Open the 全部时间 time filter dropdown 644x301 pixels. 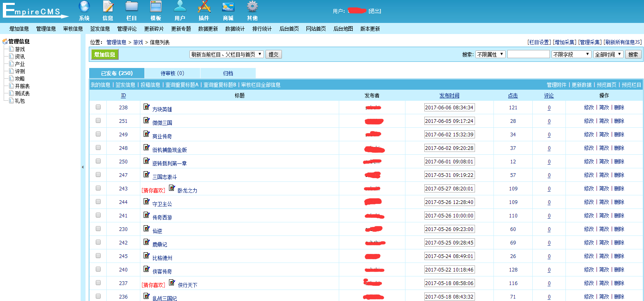pyautogui.click(x=608, y=54)
